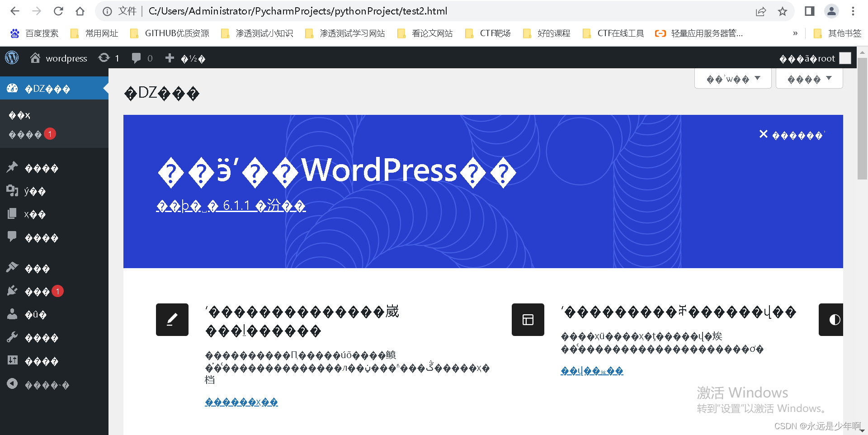Open Media menu with camera-music icon
The width and height of the screenshot is (868, 435).
point(54,191)
